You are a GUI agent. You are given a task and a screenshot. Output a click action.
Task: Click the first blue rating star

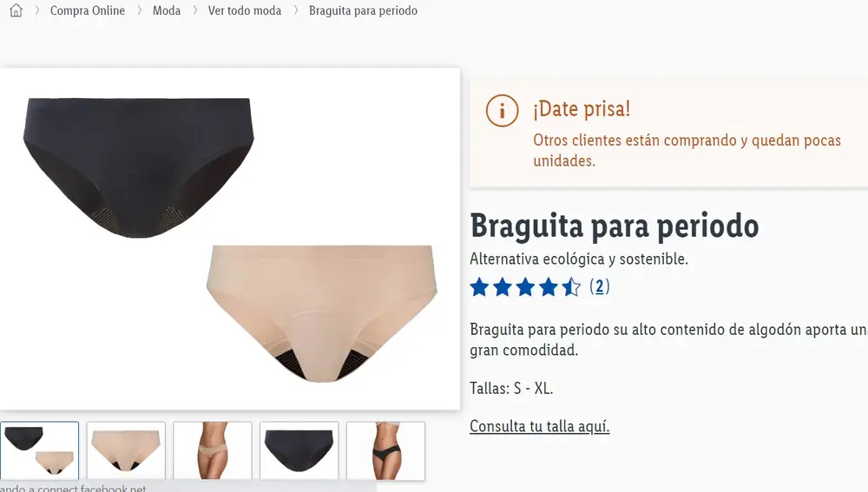(479, 287)
